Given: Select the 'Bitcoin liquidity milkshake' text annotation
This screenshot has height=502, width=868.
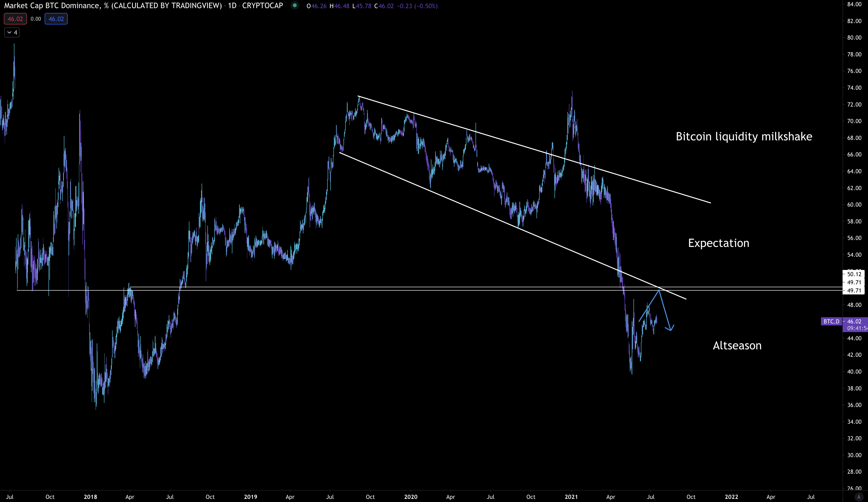Looking at the screenshot, I should [x=744, y=137].
